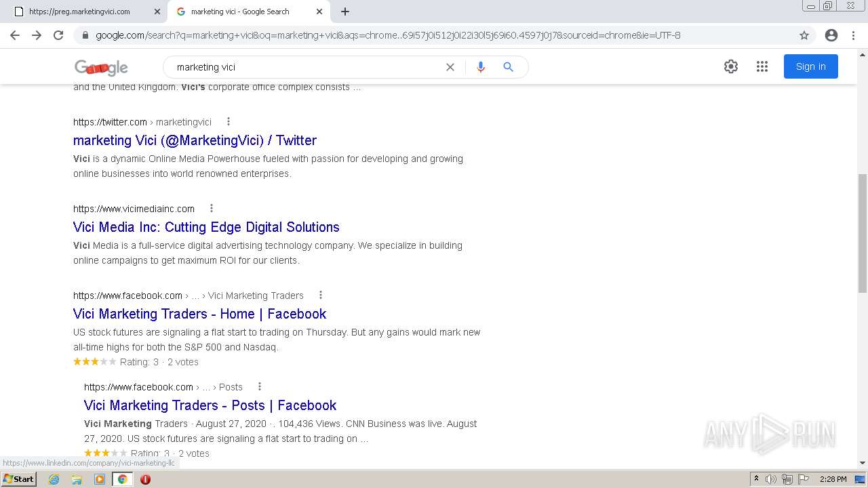Image resolution: width=868 pixels, height=488 pixels.
Task: Click the https://twitter.com breadcrumb
Action: click(110, 122)
